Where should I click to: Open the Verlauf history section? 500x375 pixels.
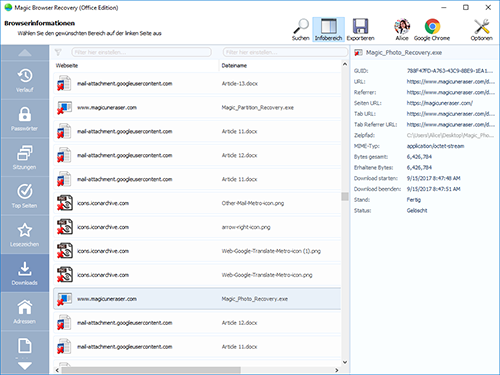pyautogui.click(x=25, y=80)
